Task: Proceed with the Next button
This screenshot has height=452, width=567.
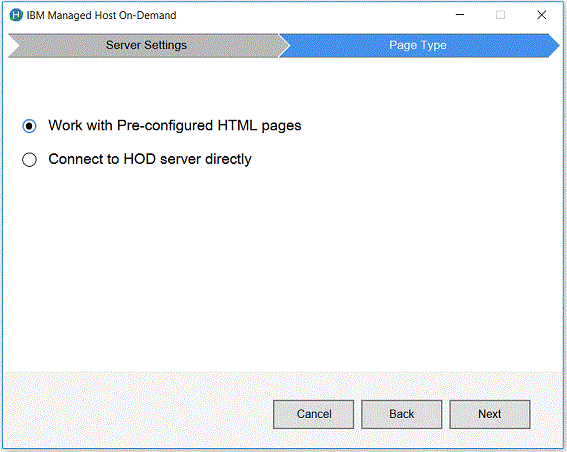Action: (490, 414)
